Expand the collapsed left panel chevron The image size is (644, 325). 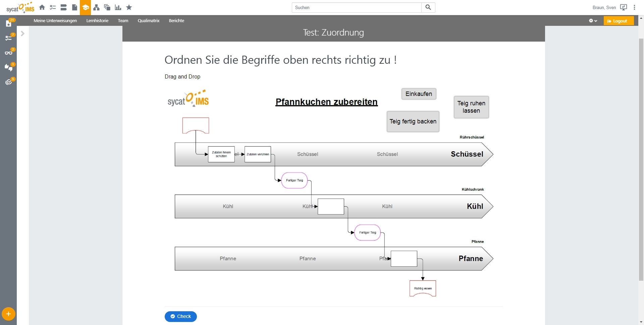point(22,34)
